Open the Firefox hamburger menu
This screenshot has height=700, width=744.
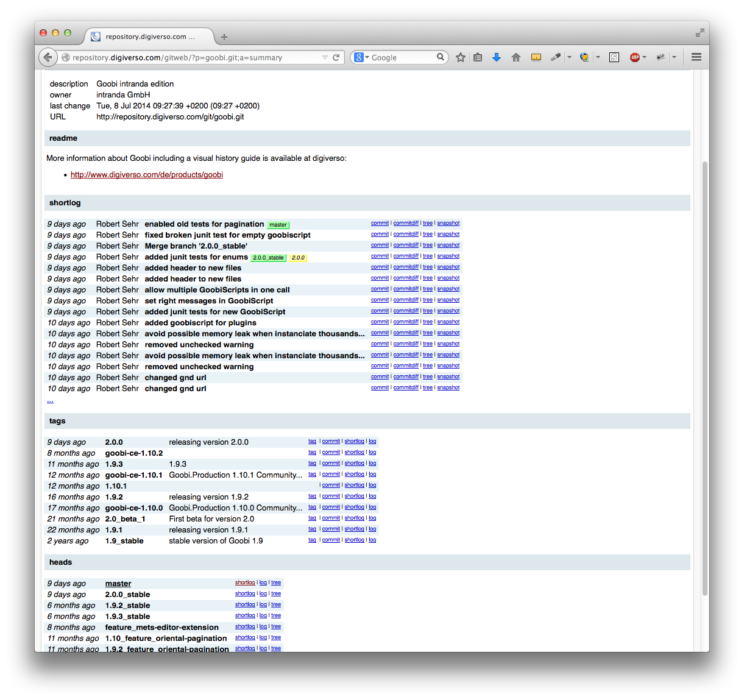(x=696, y=57)
